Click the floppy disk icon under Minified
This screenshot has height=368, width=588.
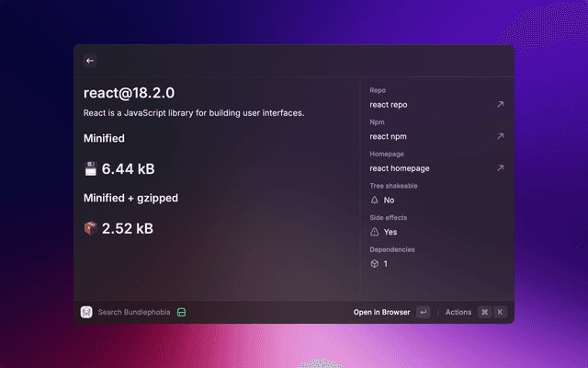90,169
